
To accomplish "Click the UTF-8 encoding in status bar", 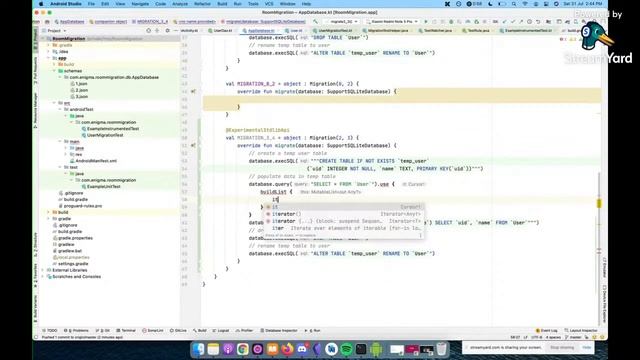I will tap(537, 338).
